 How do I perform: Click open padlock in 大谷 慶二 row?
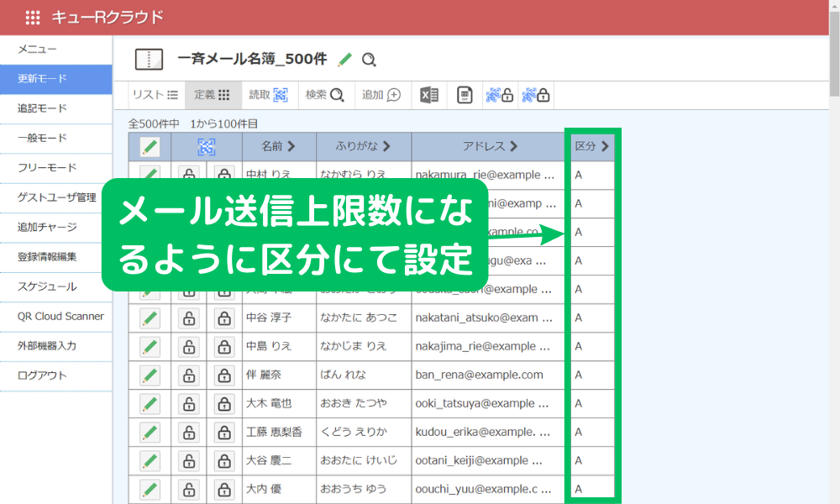coord(189,460)
